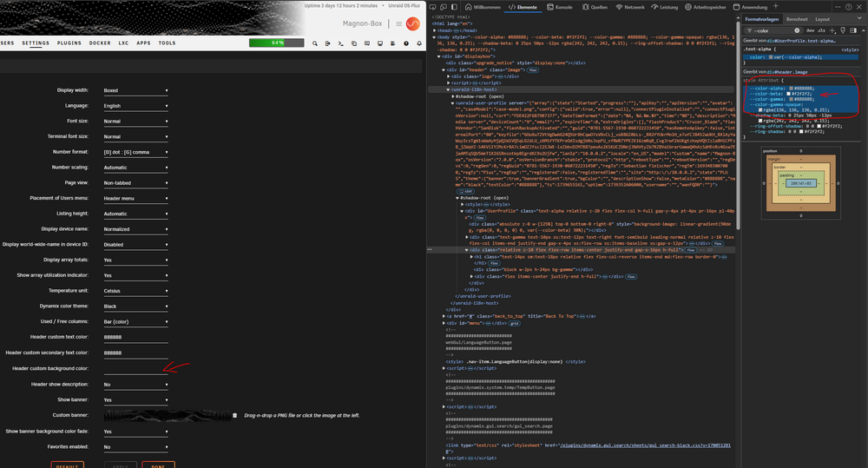This screenshot has height=468, width=868.
Task: Open the PLUGINS menu in Unraid nav
Action: click(x=69, y=43)
